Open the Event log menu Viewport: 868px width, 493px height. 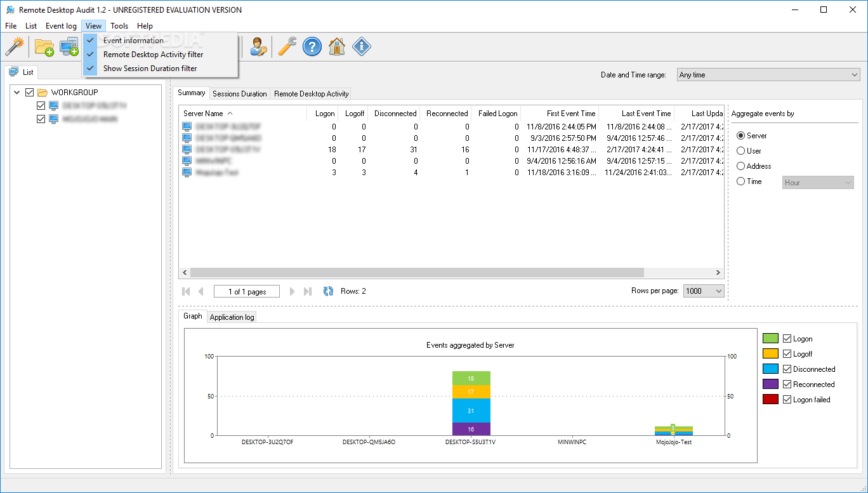[x=61, y=26]
